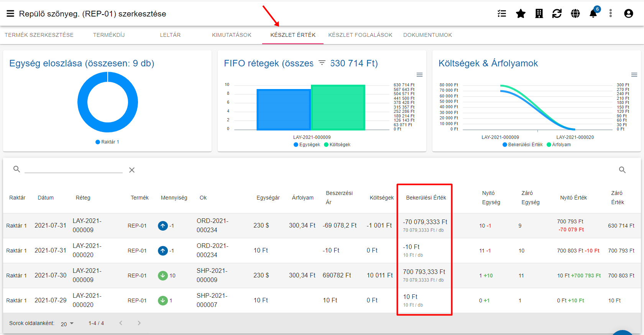Open the three-dot more options menu
This screenshot has width=644, height=335.
tap(611, 13)
